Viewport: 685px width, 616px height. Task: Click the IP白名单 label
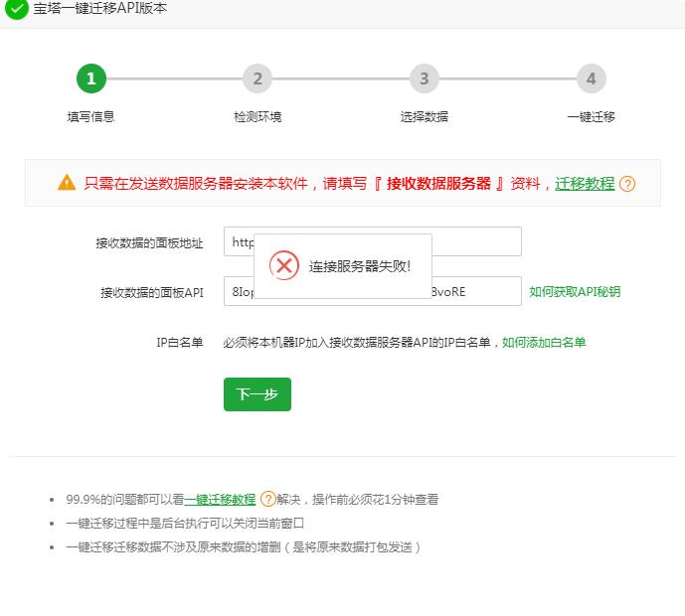[180, 342]
